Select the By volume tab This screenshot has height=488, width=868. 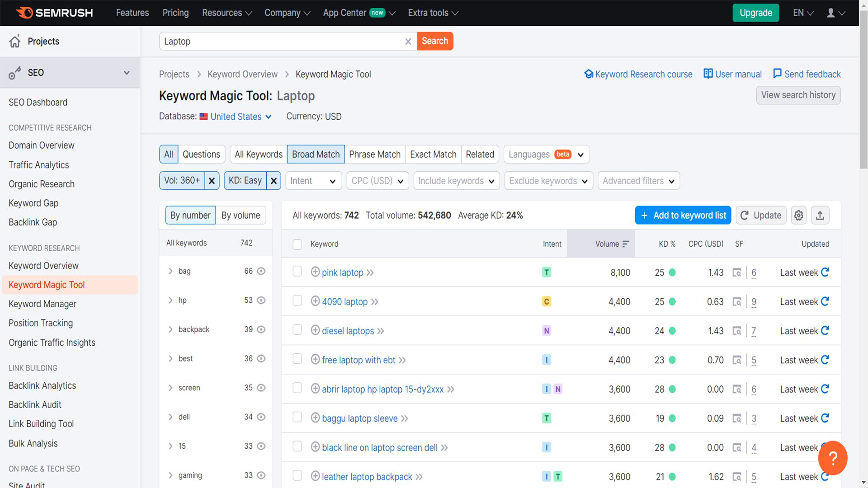pos(241,216)
